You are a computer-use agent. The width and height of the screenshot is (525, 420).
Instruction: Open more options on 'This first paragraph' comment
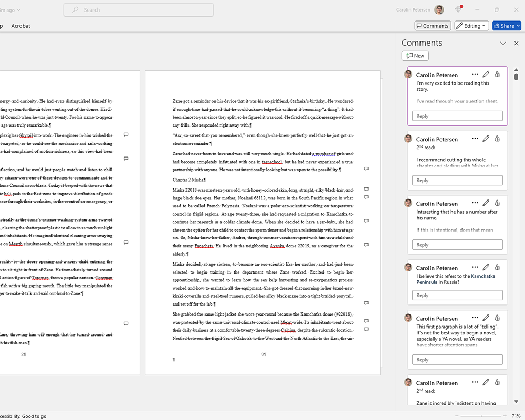(x=475, y=318)
